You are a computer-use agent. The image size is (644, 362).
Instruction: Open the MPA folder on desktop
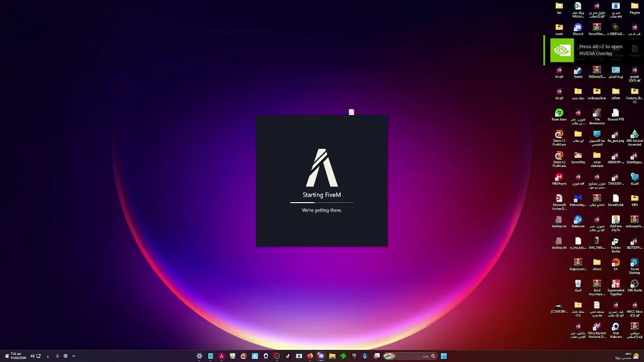tap(634, 201)
